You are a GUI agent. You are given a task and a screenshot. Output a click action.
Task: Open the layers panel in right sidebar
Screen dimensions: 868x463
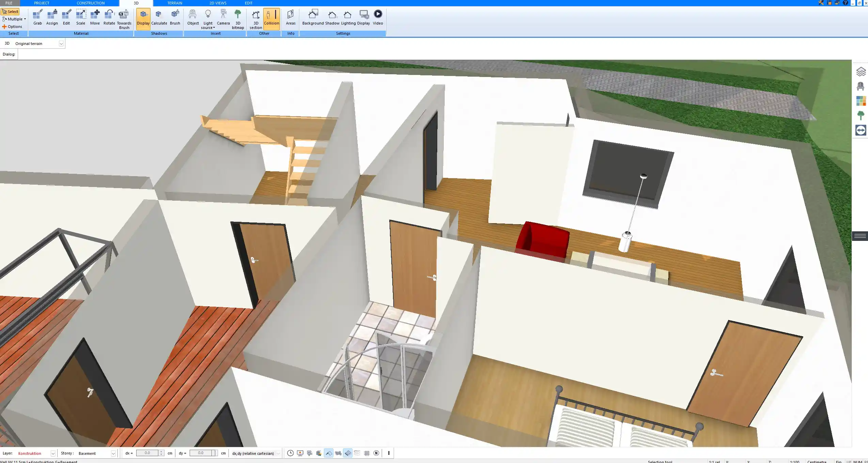click(861, 72)
